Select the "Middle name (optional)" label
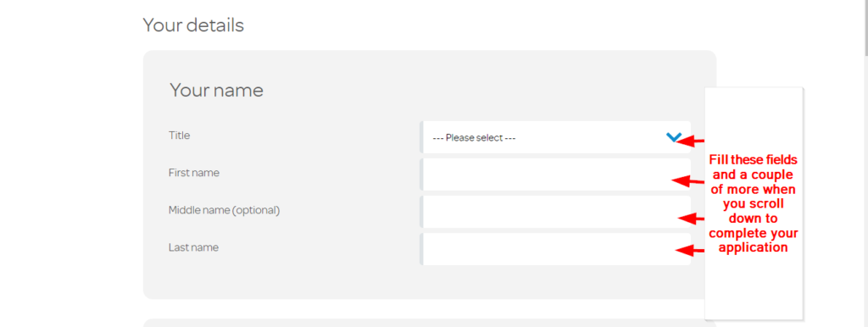This screenshot has width=868, height=327. pos(224,210)
